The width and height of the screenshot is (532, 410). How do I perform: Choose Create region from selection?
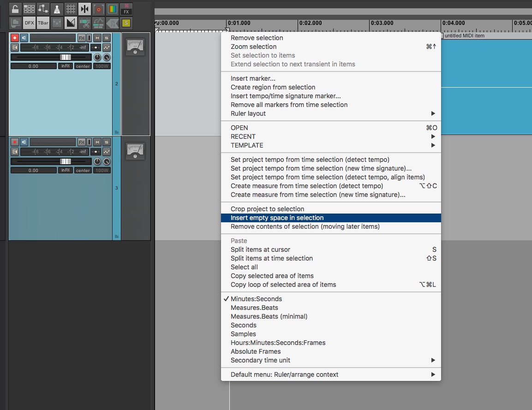[x=331, y=87]
